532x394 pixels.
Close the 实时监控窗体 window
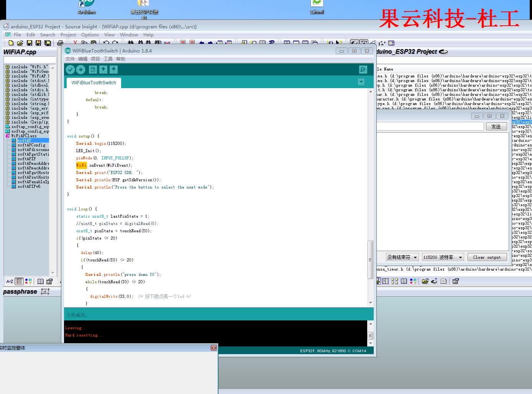pyautogui.click(x=213, y=348)
